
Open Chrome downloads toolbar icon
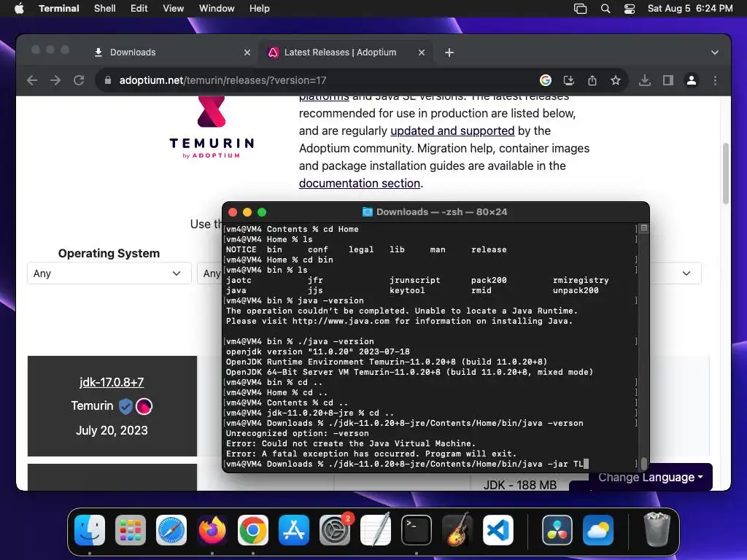(645, 80)
